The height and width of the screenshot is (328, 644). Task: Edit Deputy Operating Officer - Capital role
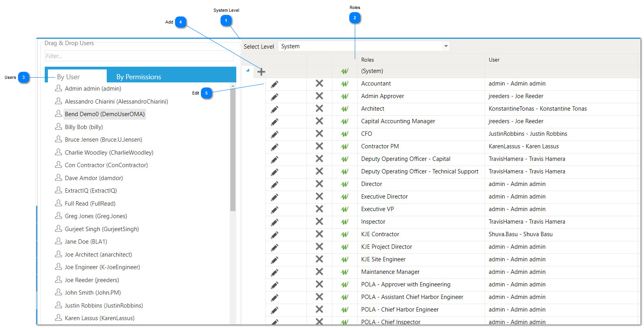tap(275, 159)
